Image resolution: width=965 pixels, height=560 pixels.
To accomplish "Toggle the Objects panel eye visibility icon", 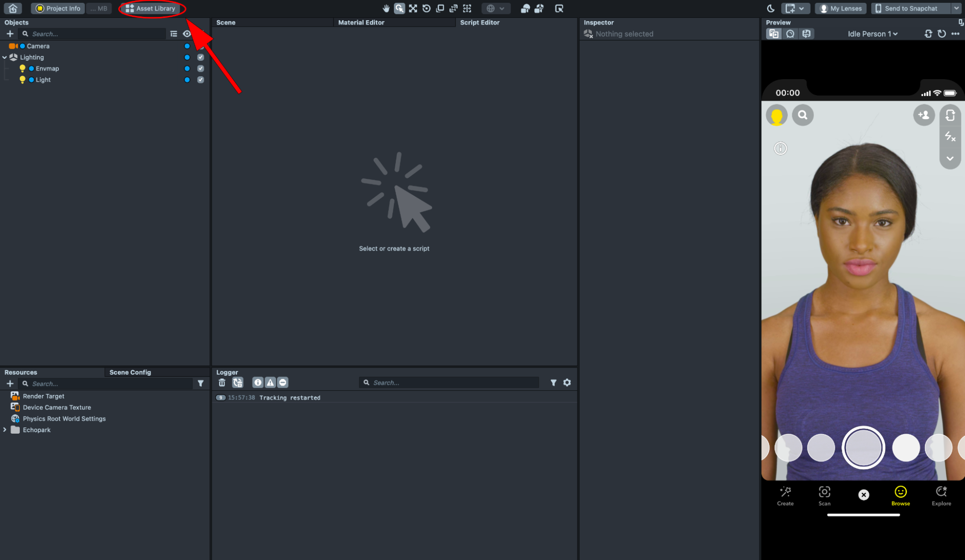I will tap(187, 34).
